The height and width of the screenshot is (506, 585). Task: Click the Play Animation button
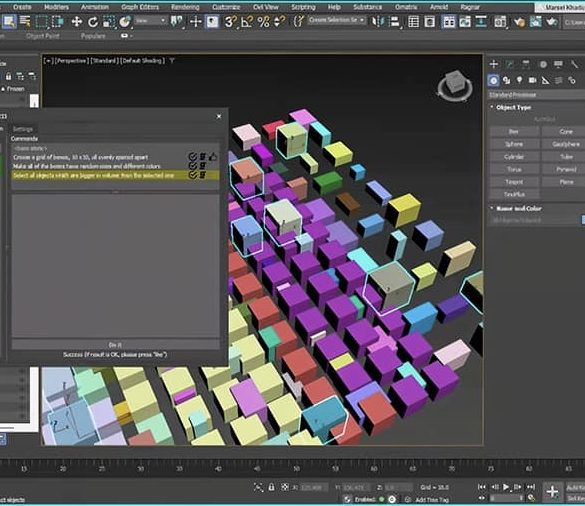tap(506, 487)
